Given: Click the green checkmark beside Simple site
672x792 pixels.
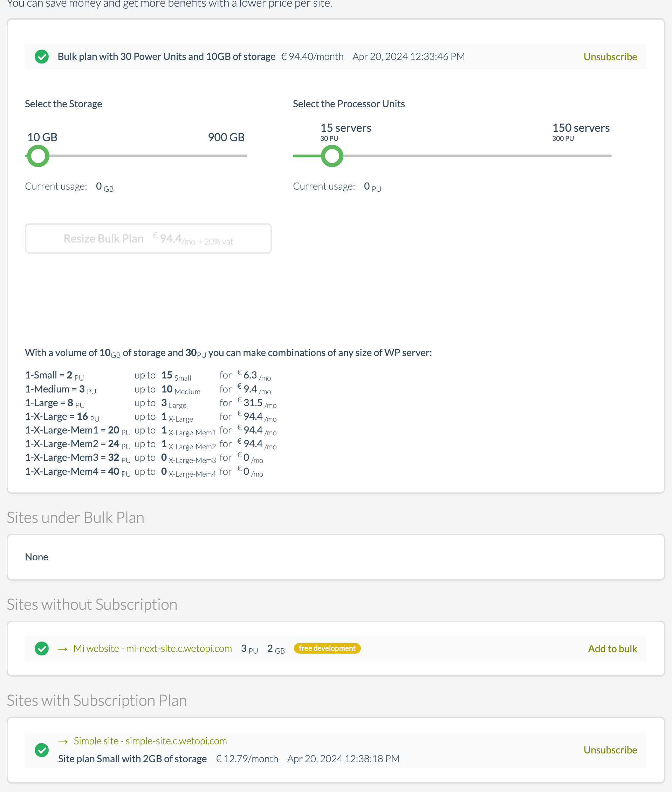Looking at the screenshot, I should coord(42,750).
